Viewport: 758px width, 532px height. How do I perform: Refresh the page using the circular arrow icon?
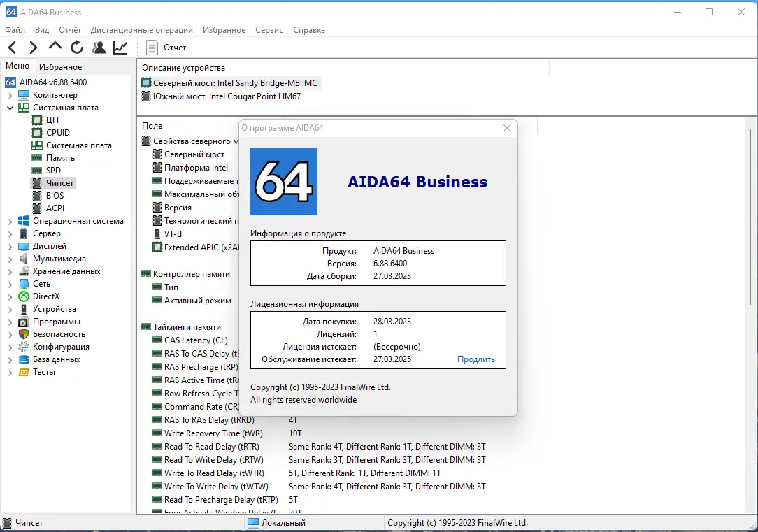(x=76, y=48)
